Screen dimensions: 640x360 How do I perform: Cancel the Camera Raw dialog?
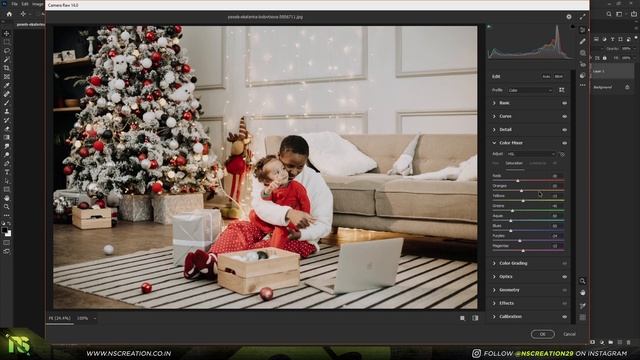click(x=569, y=334)
